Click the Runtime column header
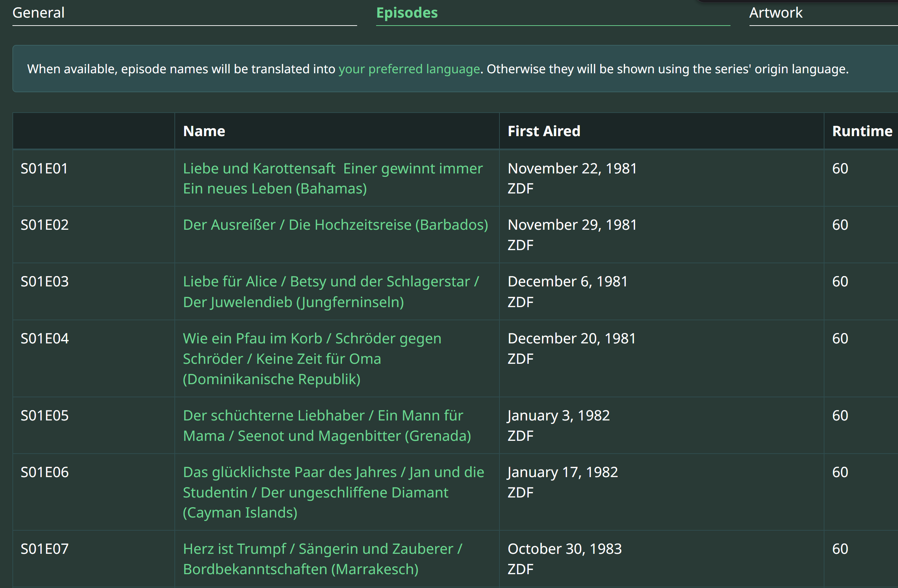 tap(862, 131)
